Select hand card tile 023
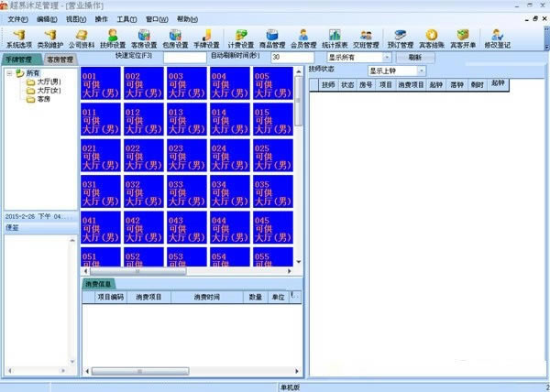The width and height of the screenshot is (550, 392). 187,156
